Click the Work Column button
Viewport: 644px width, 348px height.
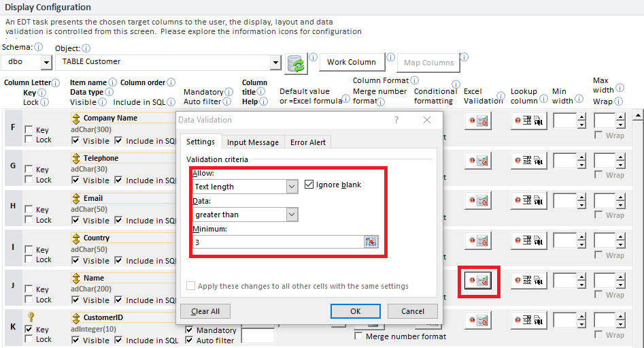pyautogui.click(x=352, y=62)
